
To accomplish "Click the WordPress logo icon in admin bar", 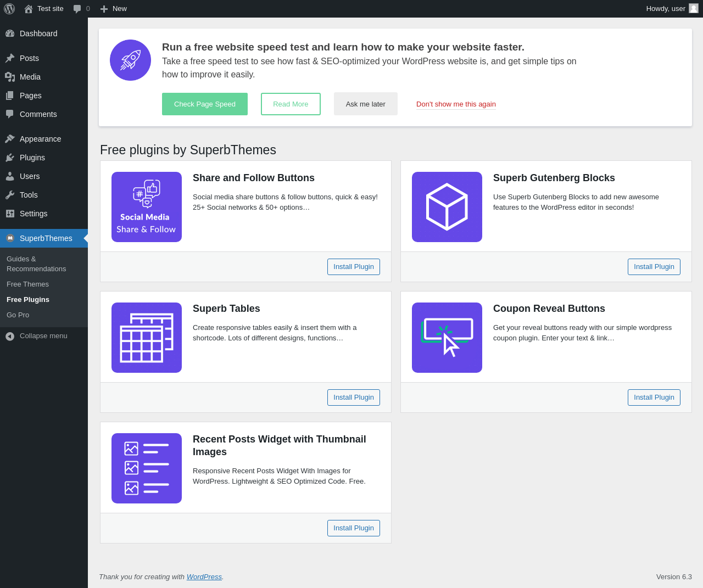I will 9,9.
